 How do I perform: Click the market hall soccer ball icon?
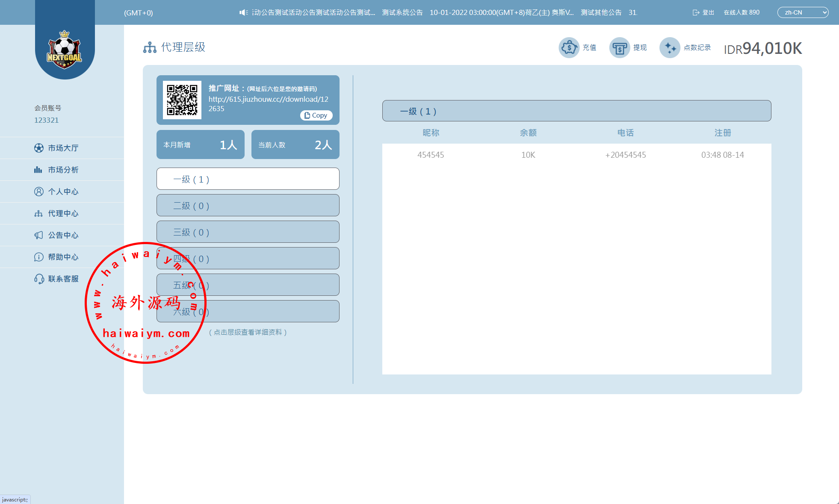tap(39, 148)
